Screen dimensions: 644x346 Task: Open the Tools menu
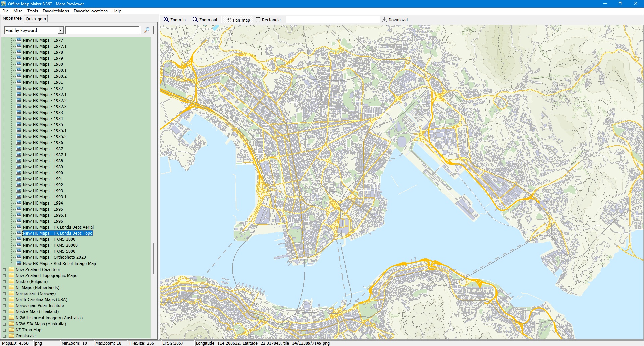point(32,11)
